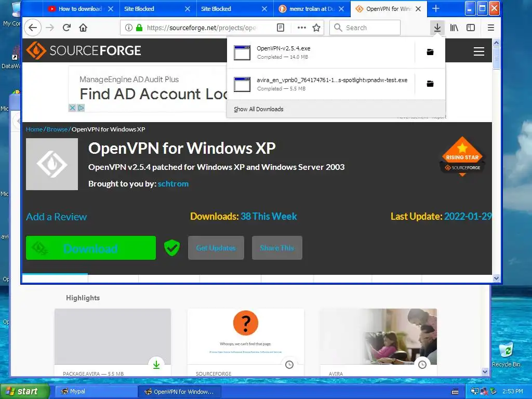
Task: Select OpenVPN for Window taskbar button
Action: (180, 391)
